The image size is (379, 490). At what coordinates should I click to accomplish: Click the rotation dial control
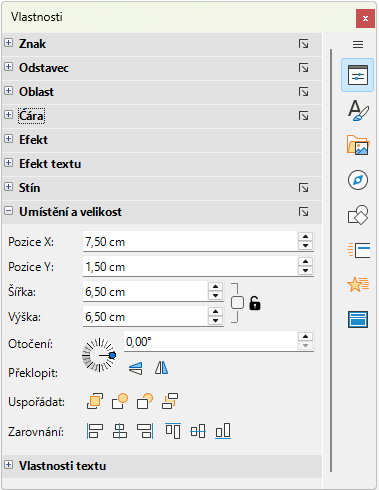click(99, 355)
